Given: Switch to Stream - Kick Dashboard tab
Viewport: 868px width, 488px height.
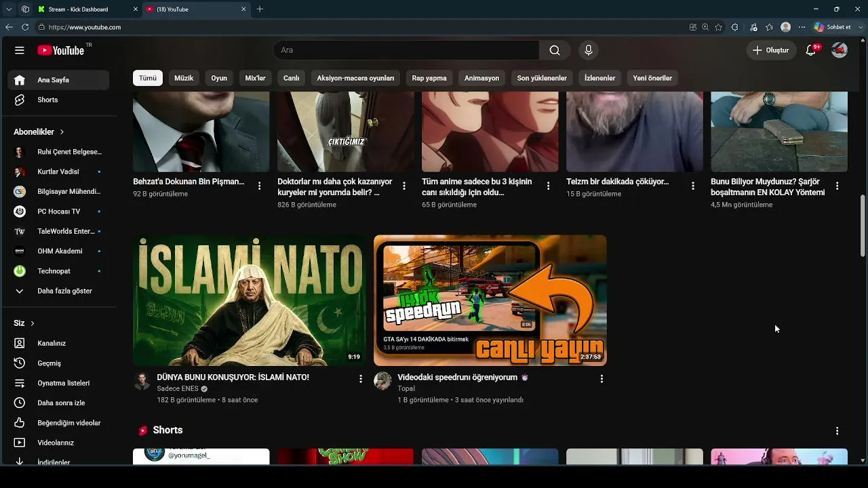Looking at the screenshot, I should coord(87,9).
